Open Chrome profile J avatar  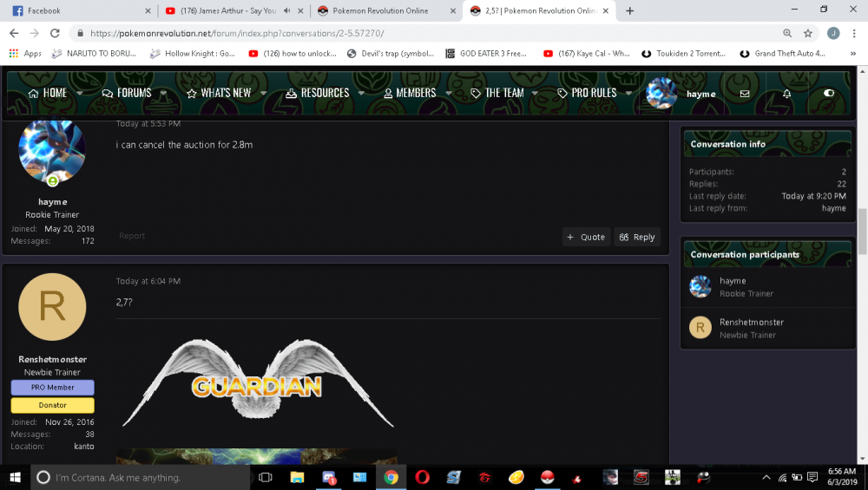coord(833,33)
